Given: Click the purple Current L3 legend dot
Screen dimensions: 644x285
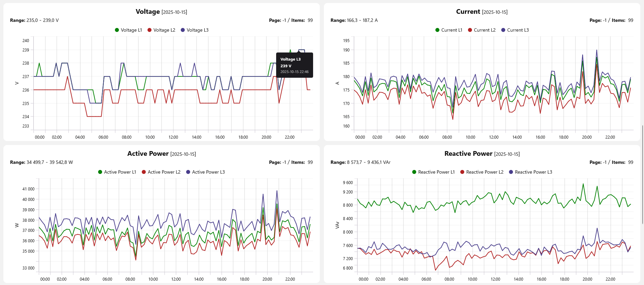Looking at the screenshot, I should tap(503, 30).
